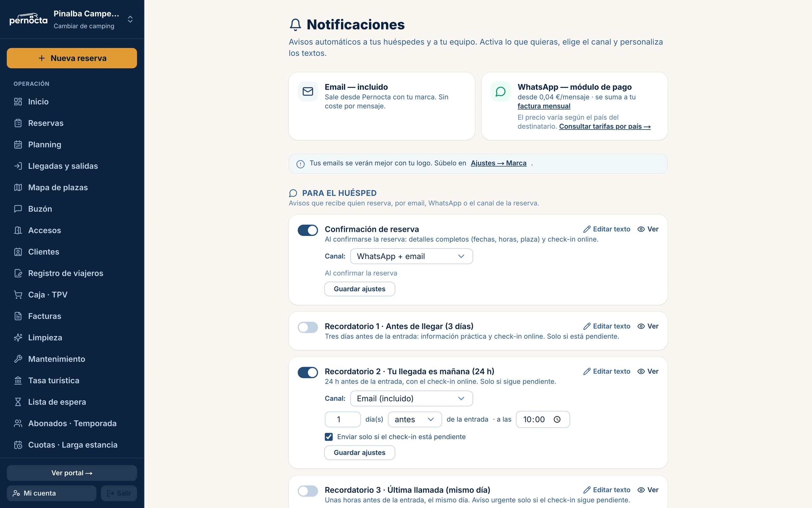Open Mi cuenta
The width and height of the screenshot is (812, 508).
click(51, 493)
